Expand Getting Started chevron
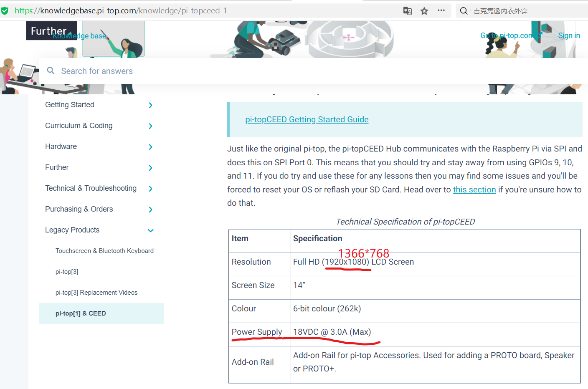Image resolution: width=588 pixels, height=389 pixels. [151, 105]
